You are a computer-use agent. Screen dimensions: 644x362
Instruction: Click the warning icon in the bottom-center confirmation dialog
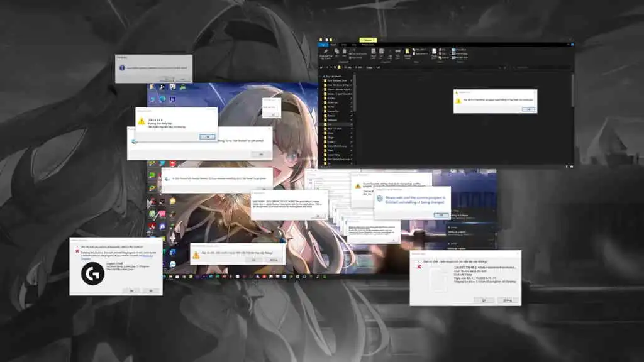pyautogui.click(x=196, y=255)
